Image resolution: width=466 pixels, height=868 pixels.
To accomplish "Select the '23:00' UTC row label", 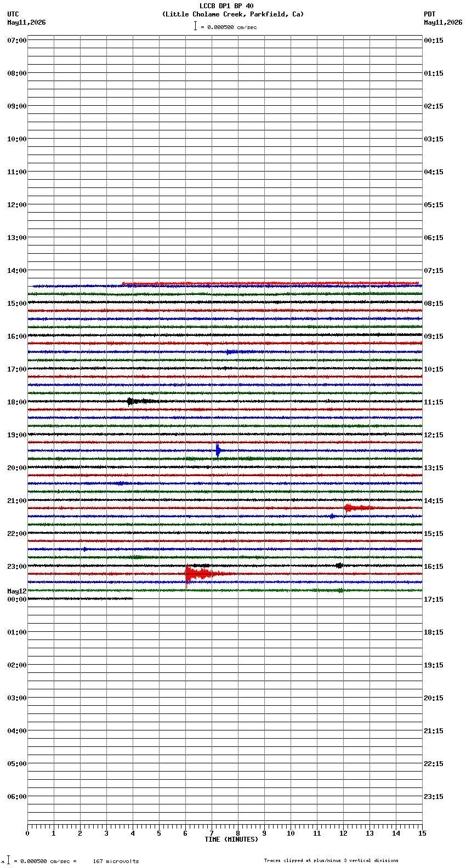I will (x=16, y=567).
